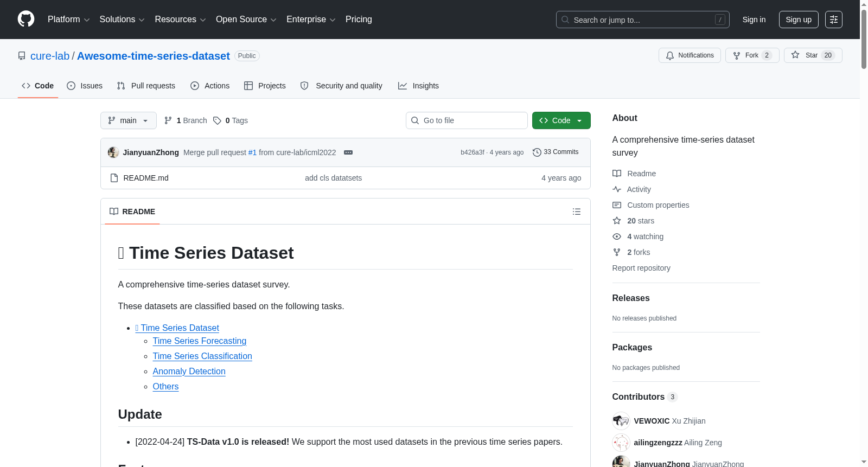Click Report repository link
868x467 pixels.
click(x=641, y=268)
